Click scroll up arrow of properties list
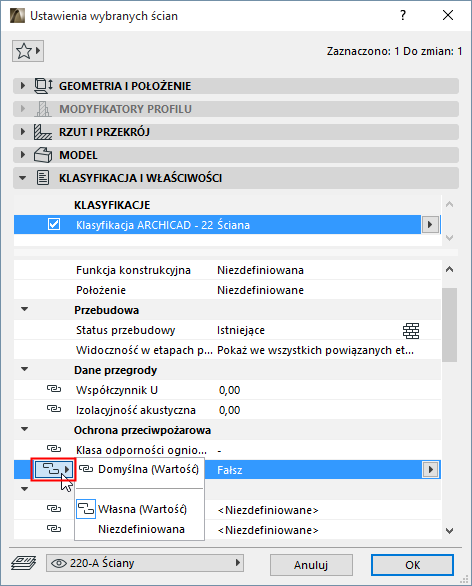 click(450, 269)
